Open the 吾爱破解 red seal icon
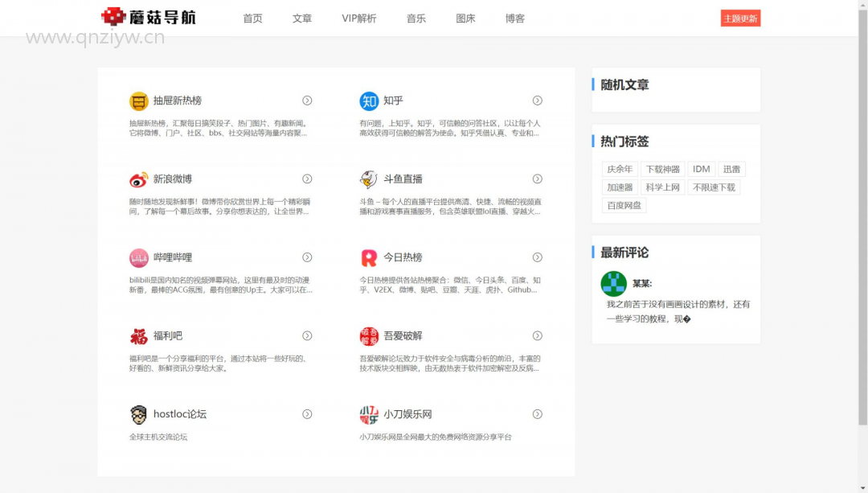Screen dimensions: 868x493 (369, 336)
